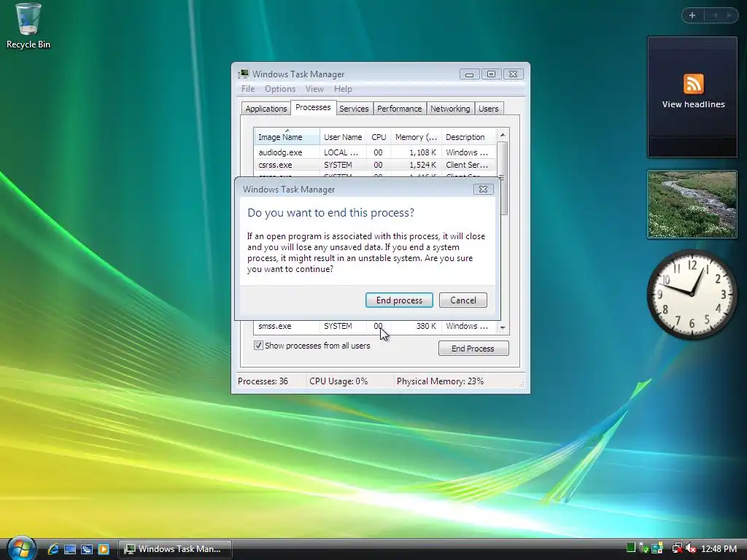Click the Windows Task Man... taskbar button
This screenshot has height=560, width=747.
(x=175, y=549)
